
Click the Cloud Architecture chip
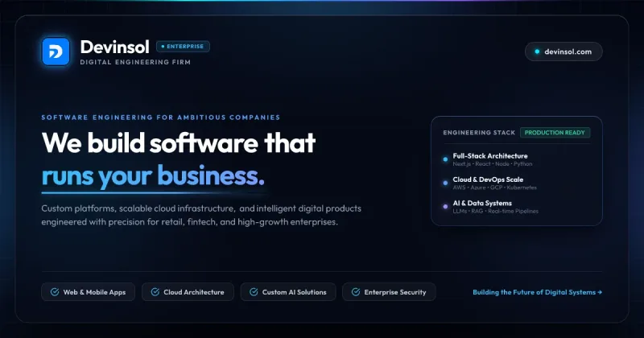pyautogui.click(x=188, y=292)
